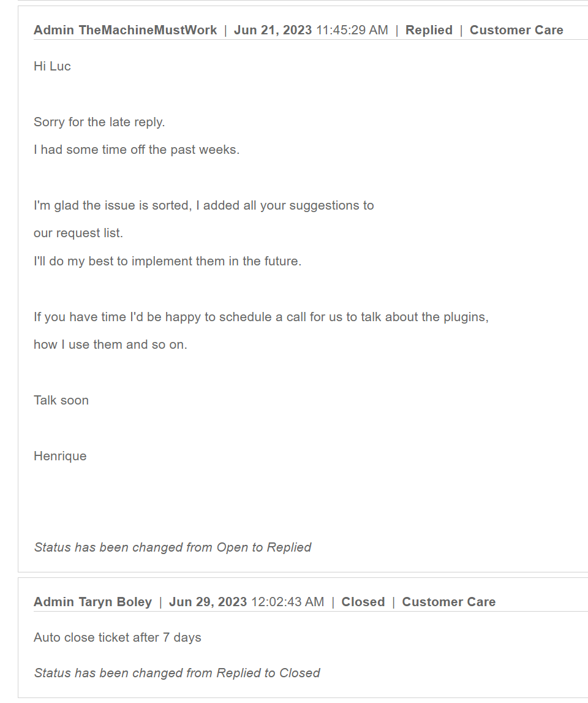
Task: Click the Hi Luc greeting line
Action: (x=52, y=66)
